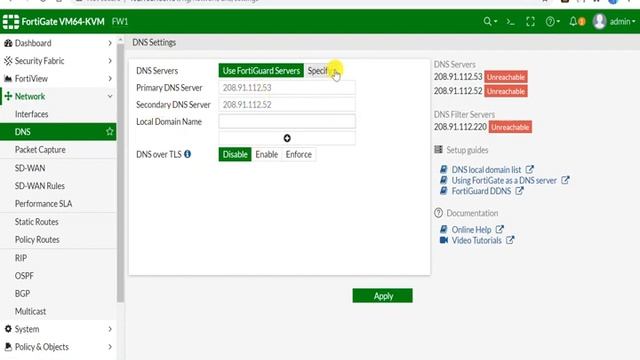Click the Security Fabric icon

tap(8, 61)
